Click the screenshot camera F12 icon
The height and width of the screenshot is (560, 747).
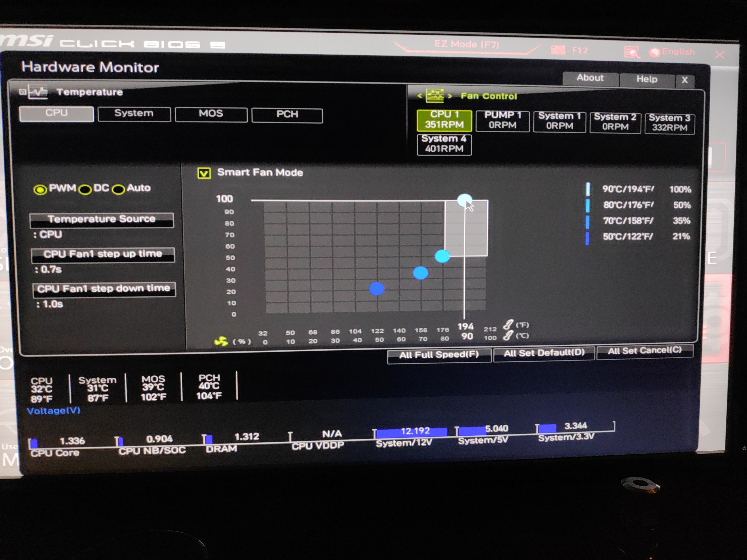[x=558, y=50]
